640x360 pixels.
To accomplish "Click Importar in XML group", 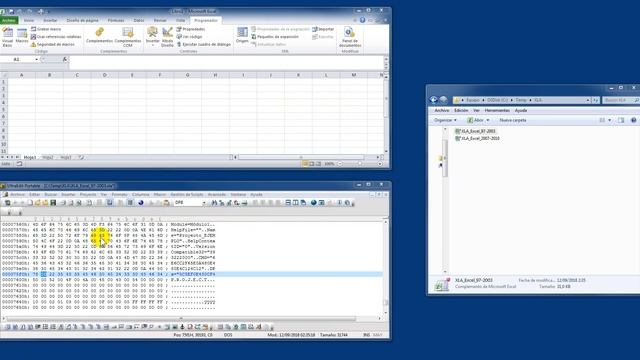I will [323, 29].
